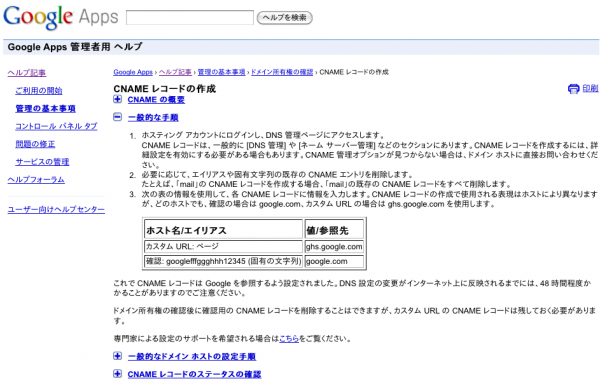Select 管理の基本事項 in the sidebar
Viewport: 600px width, 386px height.
45,109
